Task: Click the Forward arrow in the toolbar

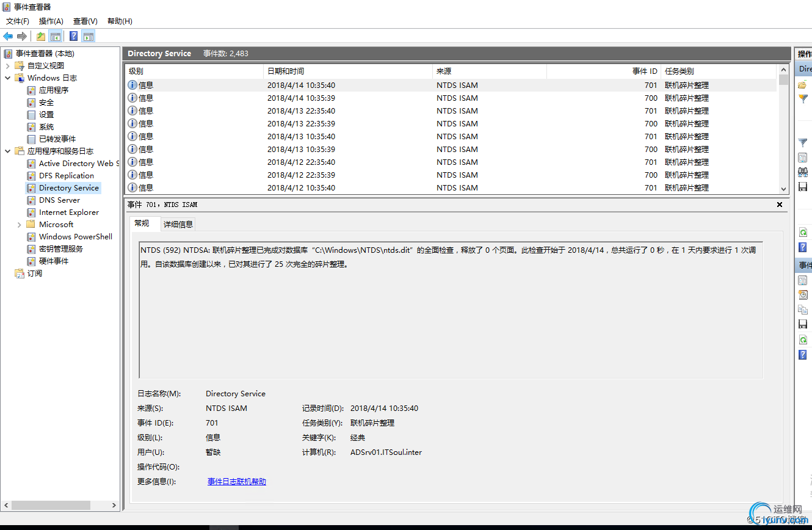Action: tap(22, 36)
